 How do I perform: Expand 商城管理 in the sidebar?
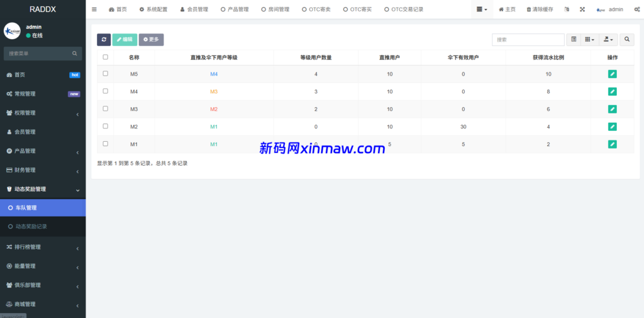pos(43,304)
